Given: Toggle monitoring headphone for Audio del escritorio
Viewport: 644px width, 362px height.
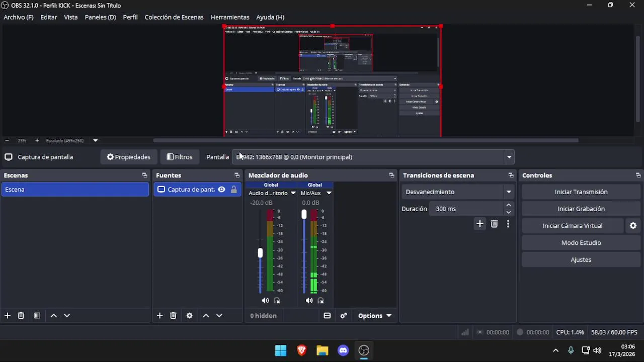Looking at the screenshot, I should [x=277, y=301].
